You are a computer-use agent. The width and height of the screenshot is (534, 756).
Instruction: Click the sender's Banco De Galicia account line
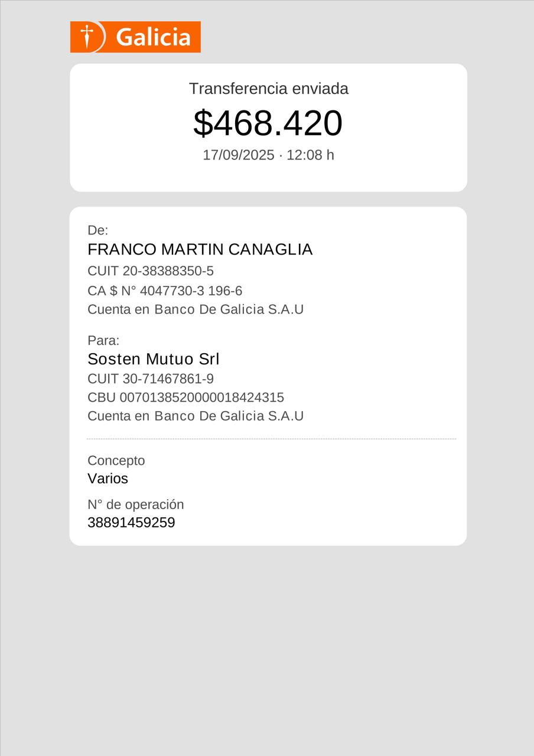coord(196,309)
